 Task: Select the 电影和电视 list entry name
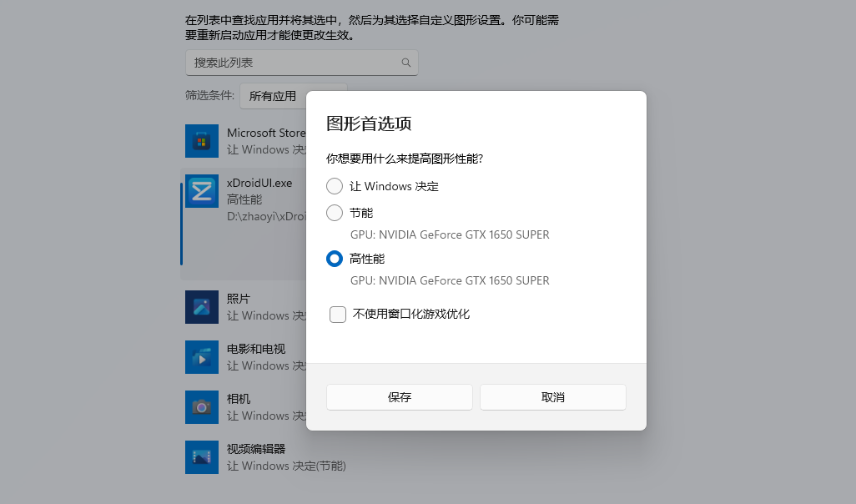click(x=256, y=349)
